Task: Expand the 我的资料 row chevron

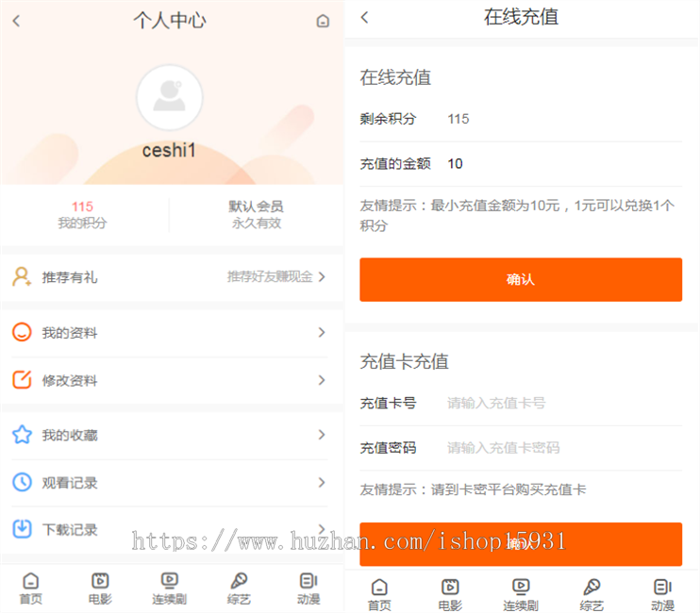Action: 322,333
